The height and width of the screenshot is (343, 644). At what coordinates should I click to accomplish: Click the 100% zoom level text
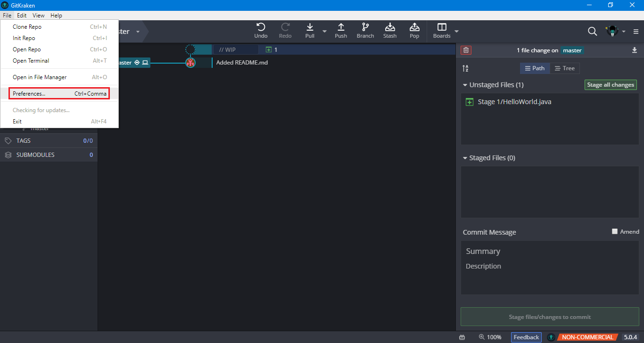[x=494, y=337]
